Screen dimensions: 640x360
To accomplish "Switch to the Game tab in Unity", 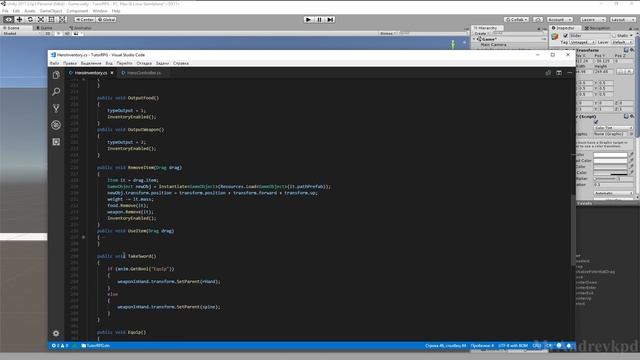I will point(46,28).
